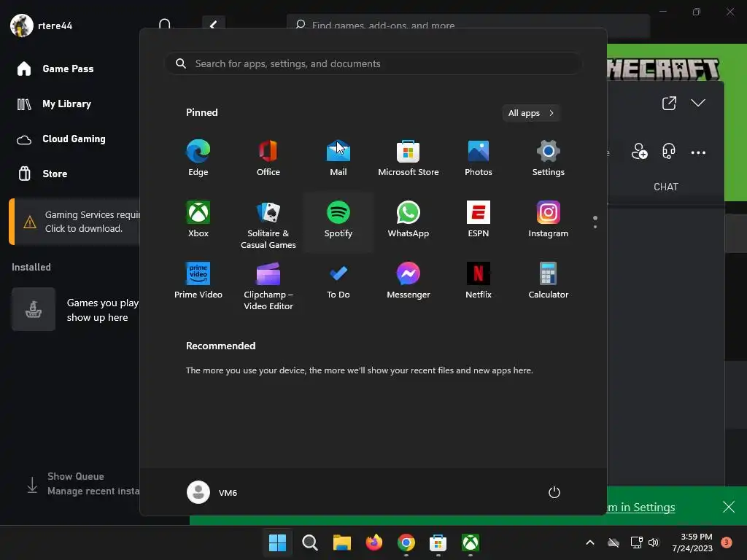The height and width of the screenshot is (560, 747).
Task: Open the To Do app
Action: click(338, 281)
